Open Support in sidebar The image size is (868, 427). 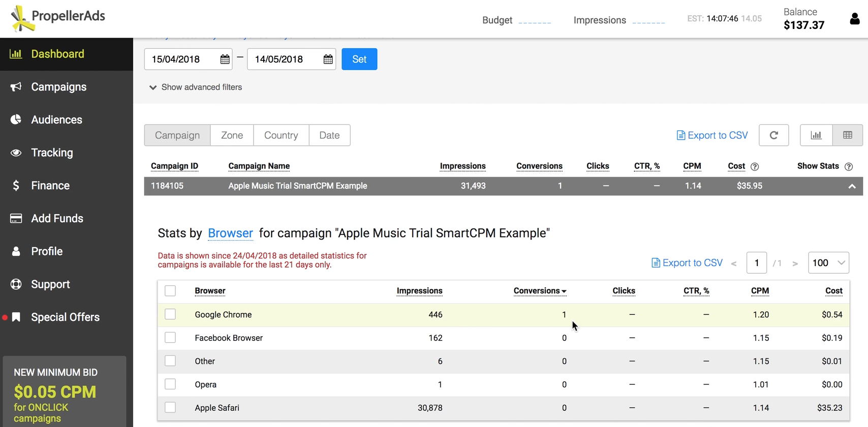pos(67,284)
